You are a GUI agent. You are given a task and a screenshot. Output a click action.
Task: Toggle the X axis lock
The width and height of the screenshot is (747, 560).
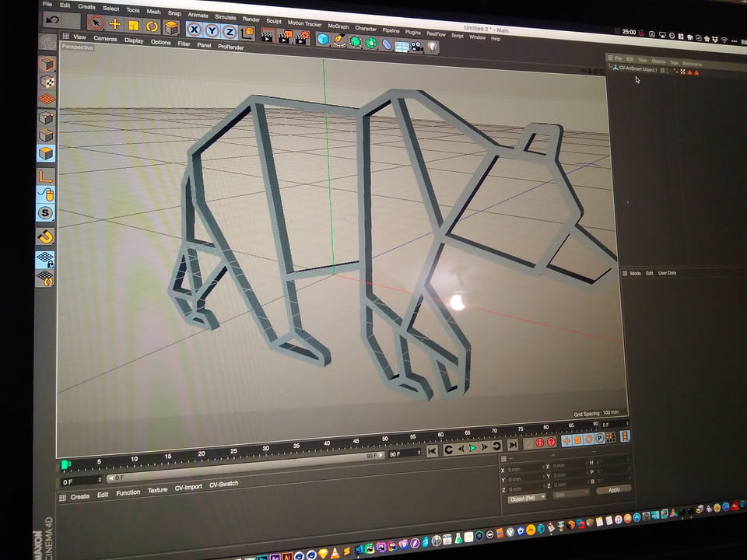tap(194, 30)
